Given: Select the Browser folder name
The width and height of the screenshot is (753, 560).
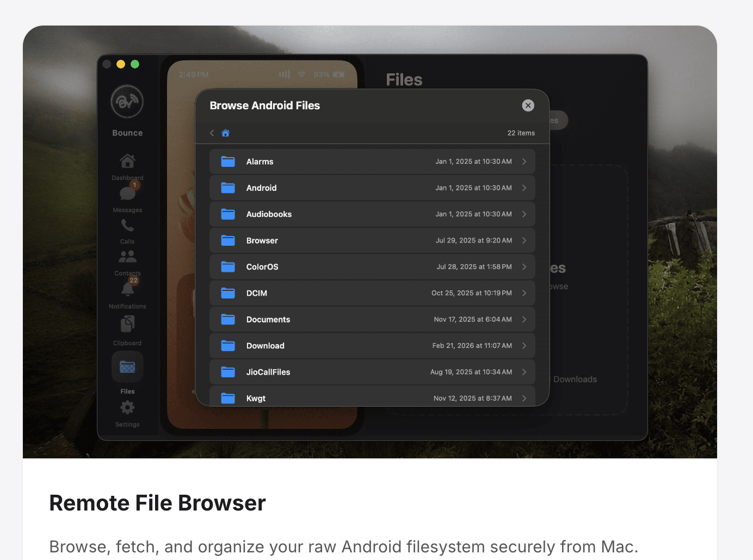Looking at the screenshot, I should 262,240.
